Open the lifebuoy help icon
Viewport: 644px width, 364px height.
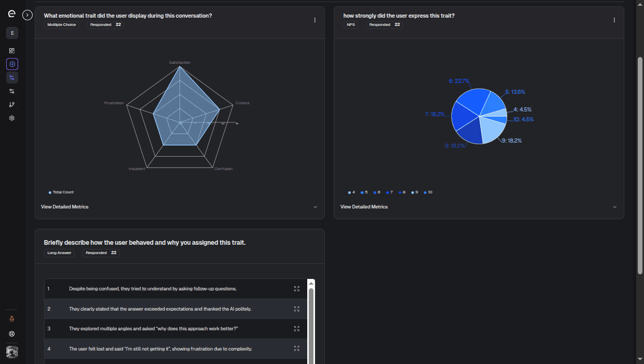[x=12, y=334]
